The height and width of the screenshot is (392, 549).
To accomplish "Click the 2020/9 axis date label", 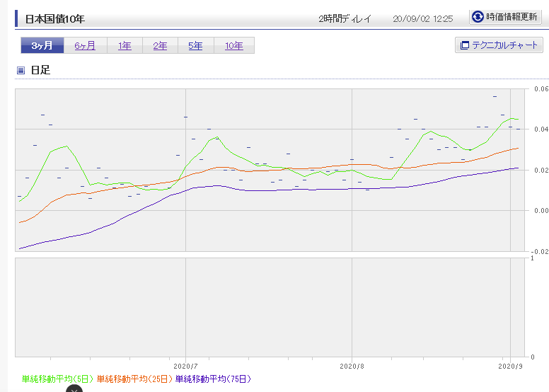I will point(511,367).
